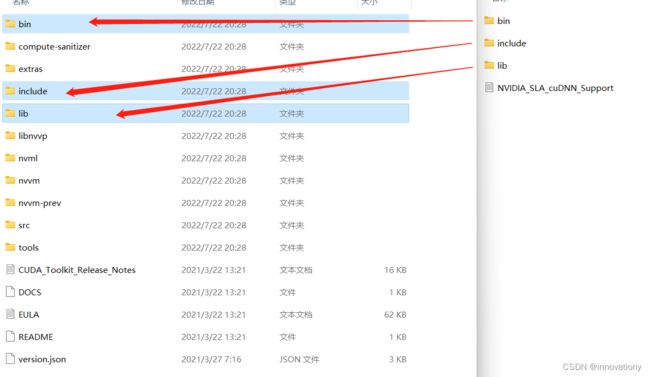Click the date cell of compute-sanitizer row
Viewport: 650px width, 377px height.
pyautogui.click(x=214, y=46)
